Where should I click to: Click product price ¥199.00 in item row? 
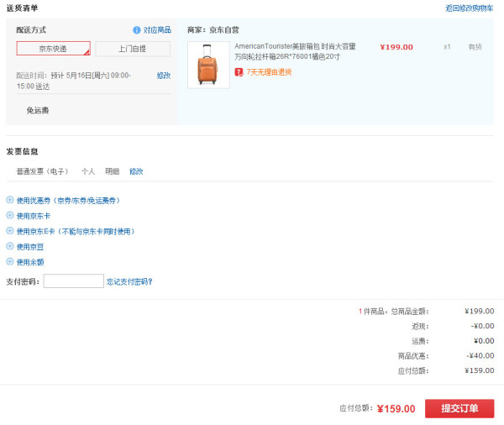396,47
